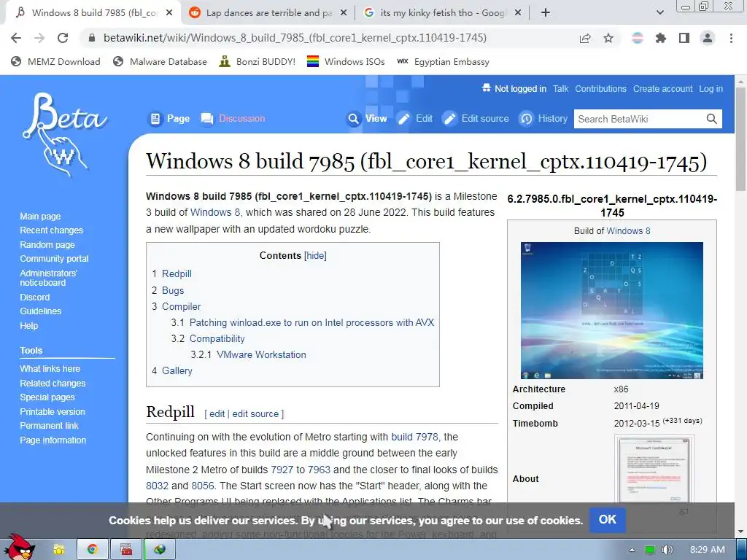Open the Chrome side panel icon
Viewport: 747px width, 560px height.
(684, 38)
